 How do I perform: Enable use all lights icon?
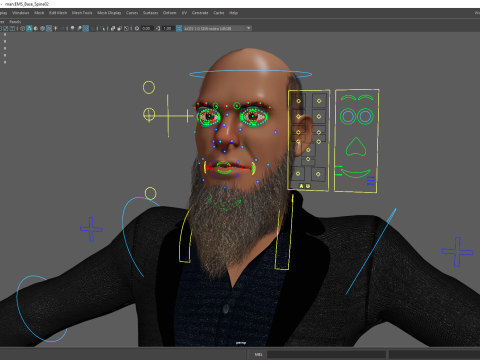(x=55, y=28)
